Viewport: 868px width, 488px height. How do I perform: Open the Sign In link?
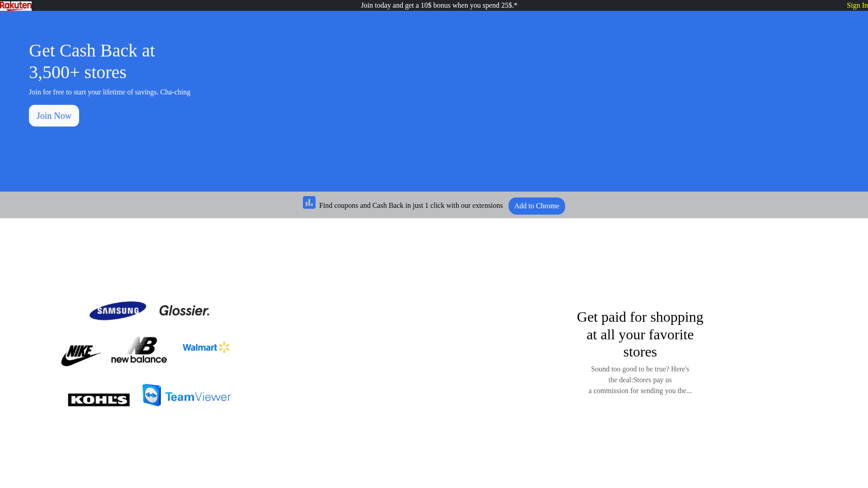pos(857,5)
